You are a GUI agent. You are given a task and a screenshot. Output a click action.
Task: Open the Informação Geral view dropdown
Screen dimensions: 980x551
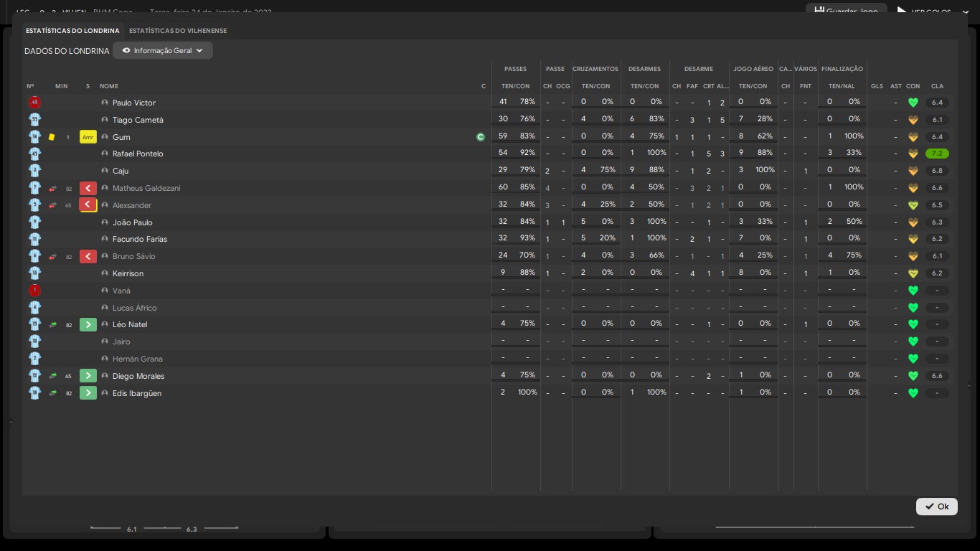click(163, 51)
